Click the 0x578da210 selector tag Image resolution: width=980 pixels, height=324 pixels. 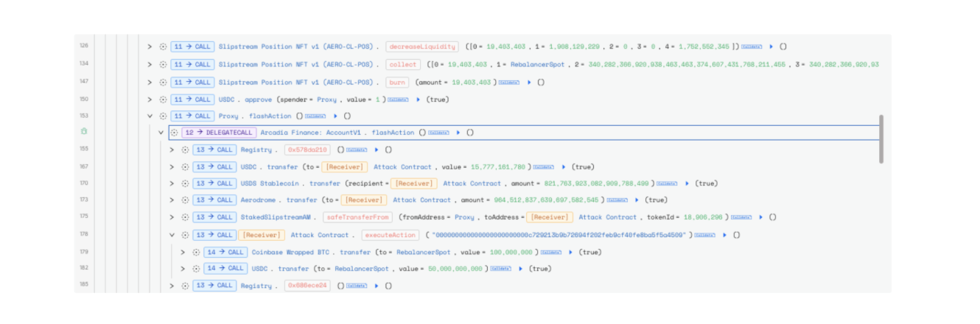tap(307, 149)
